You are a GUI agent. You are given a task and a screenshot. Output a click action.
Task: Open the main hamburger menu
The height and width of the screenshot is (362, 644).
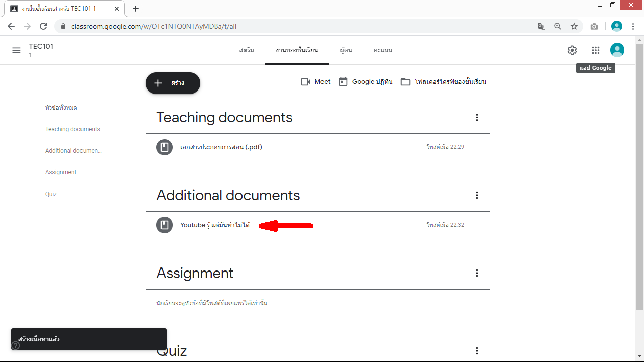(x=16, y=50)
